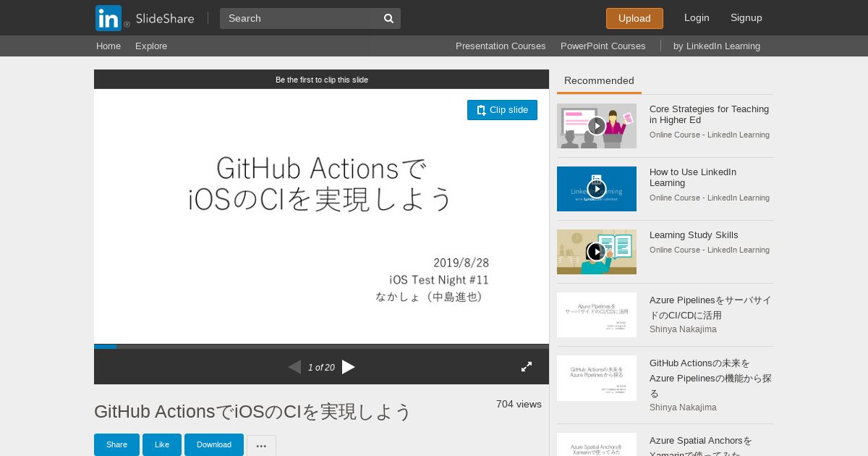The image size is (868, 456).
Task: Enter fullscreen with the expand icon
Action: point(527,367)
